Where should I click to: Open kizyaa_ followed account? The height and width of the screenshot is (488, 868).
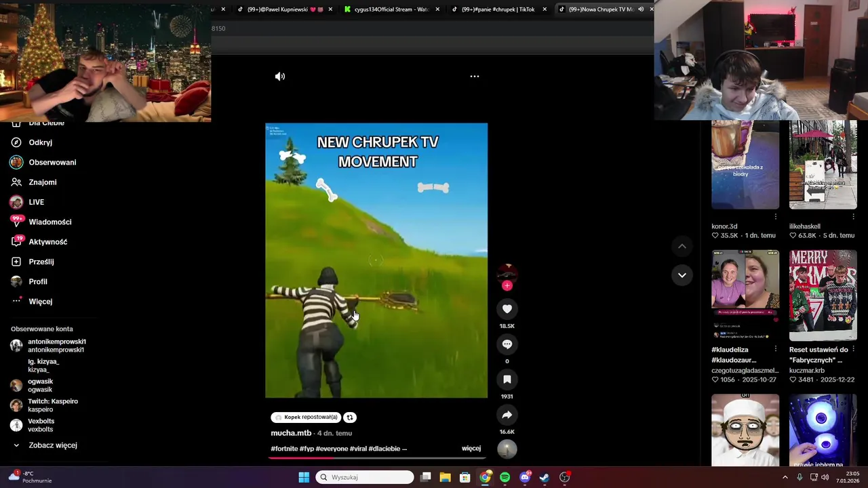tap(43, 365)
